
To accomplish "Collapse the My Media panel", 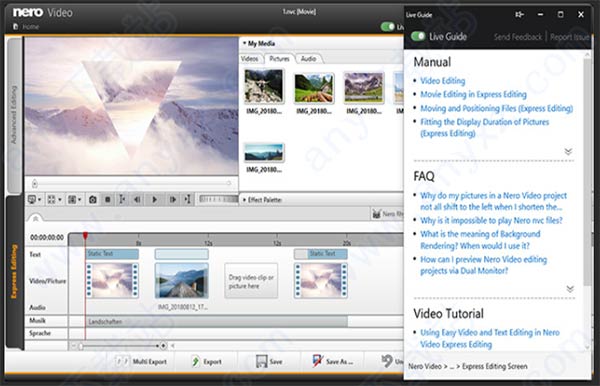I will [244, 43].
